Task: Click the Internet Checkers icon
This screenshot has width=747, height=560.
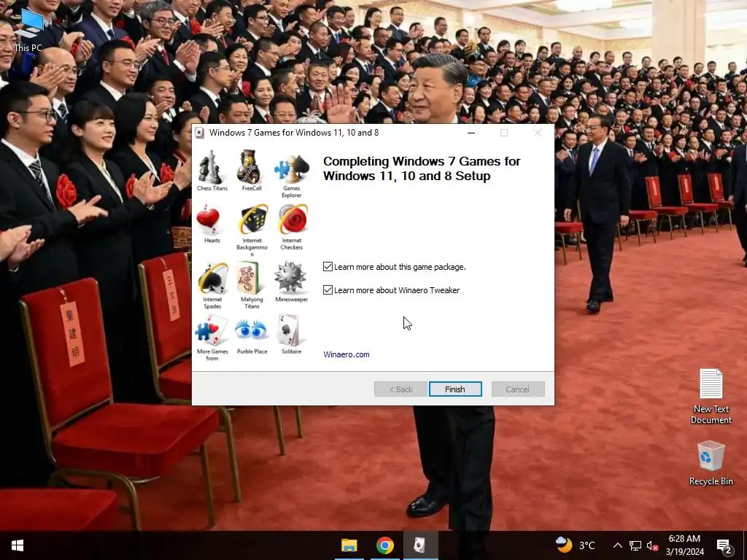Action: pos(293,219)
